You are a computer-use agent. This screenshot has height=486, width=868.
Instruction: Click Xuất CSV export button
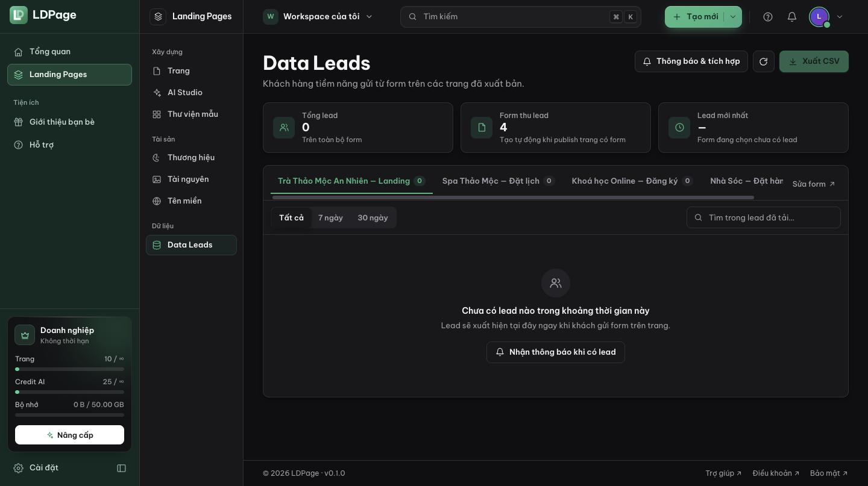point(814,61)
